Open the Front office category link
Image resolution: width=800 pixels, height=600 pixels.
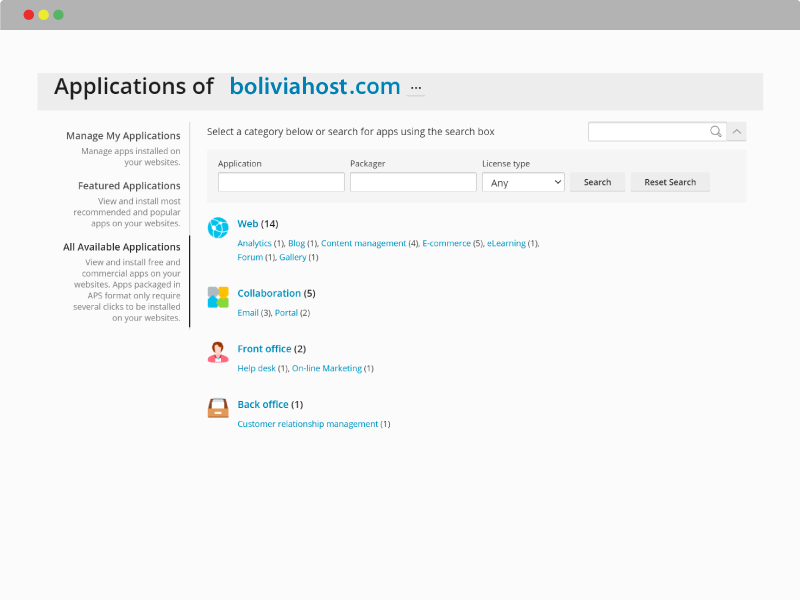[x=264, y=349]
